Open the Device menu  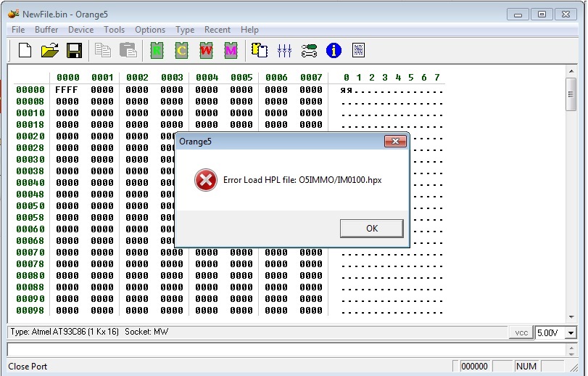tap(80, 30)
